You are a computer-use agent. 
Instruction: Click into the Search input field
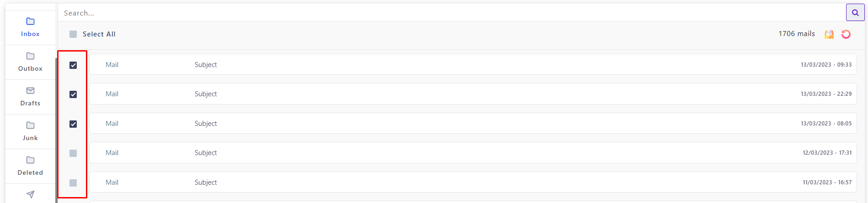click(452, 13)
